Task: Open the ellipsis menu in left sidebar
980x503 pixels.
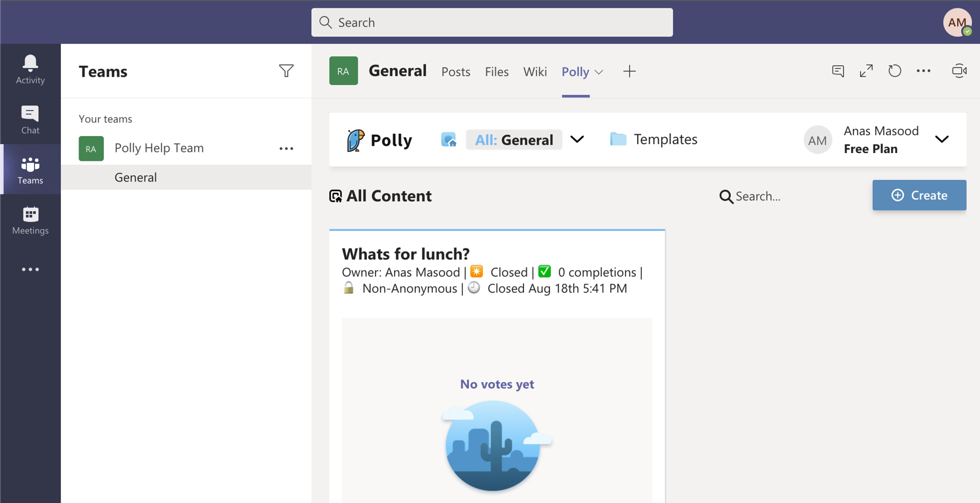Action: coord(30,269)
